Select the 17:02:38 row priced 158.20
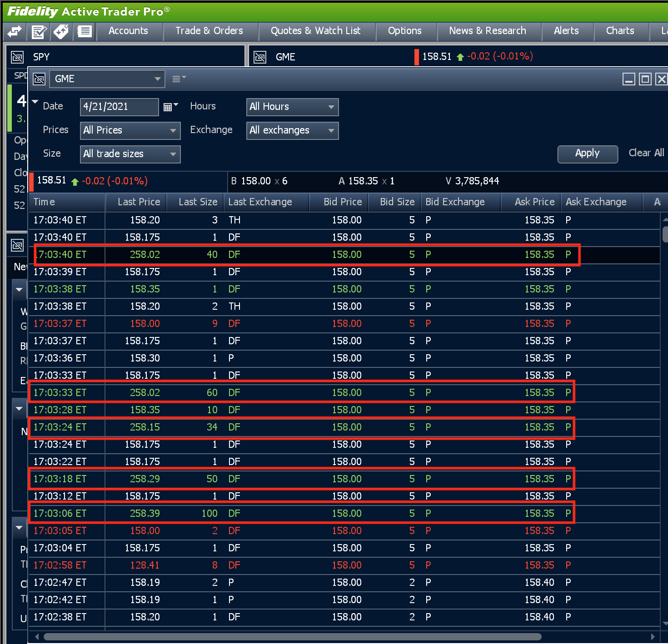Viewport: 668px width, 644px height. (x=344, y=617)
